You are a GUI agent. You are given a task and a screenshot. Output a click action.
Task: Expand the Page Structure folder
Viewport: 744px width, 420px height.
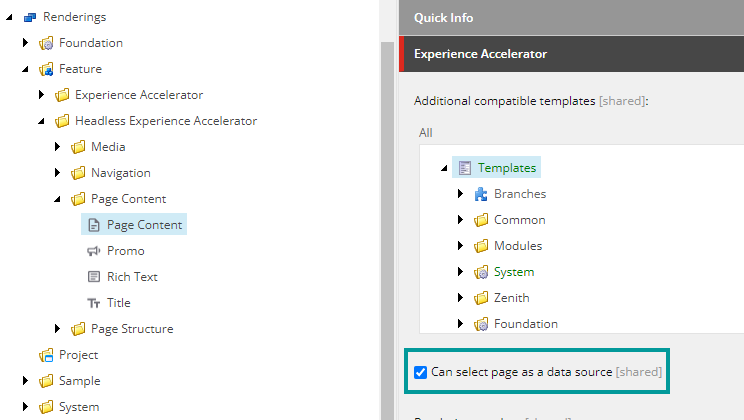click(x=58, y=328)
